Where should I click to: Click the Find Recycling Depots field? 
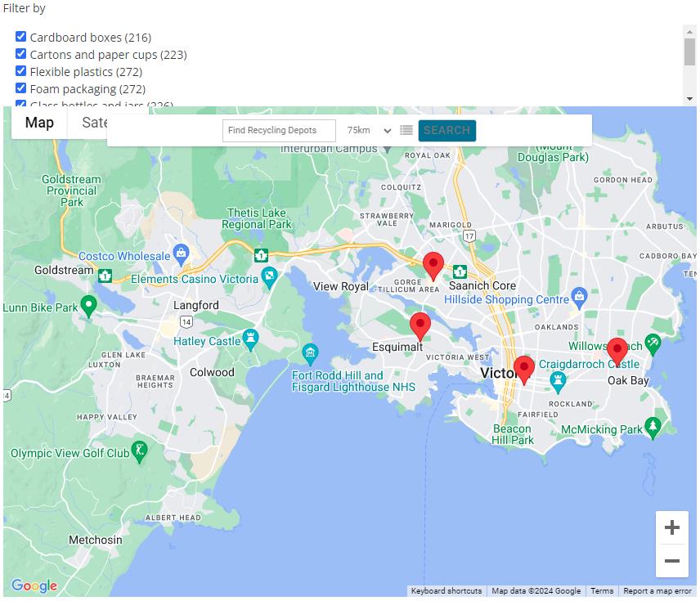[x=279, y=130]
